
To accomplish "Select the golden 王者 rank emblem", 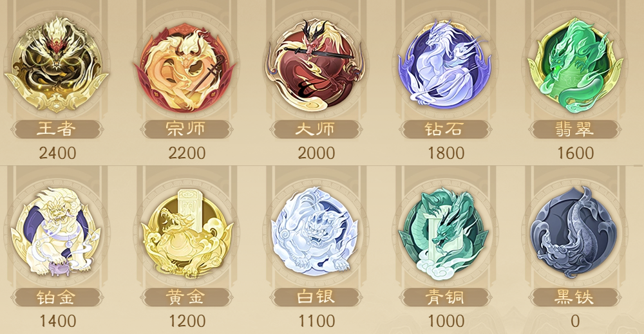I will point(57,64).
